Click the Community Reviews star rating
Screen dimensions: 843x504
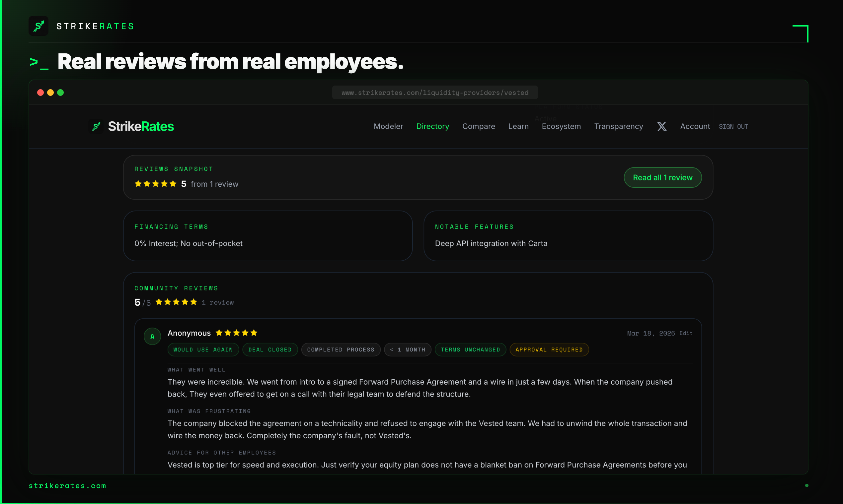pos(176,302)
